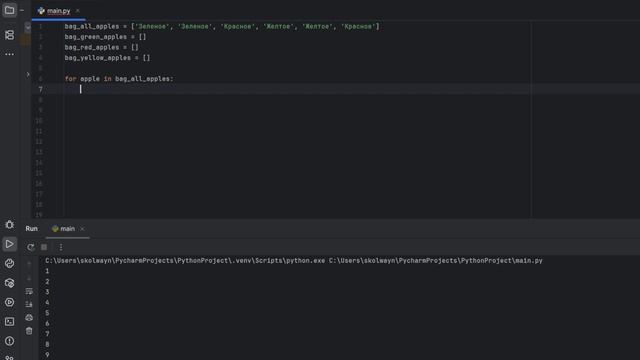Click the bag_red_apples variable
Screen dimensions: 640x360
[92, 47]
